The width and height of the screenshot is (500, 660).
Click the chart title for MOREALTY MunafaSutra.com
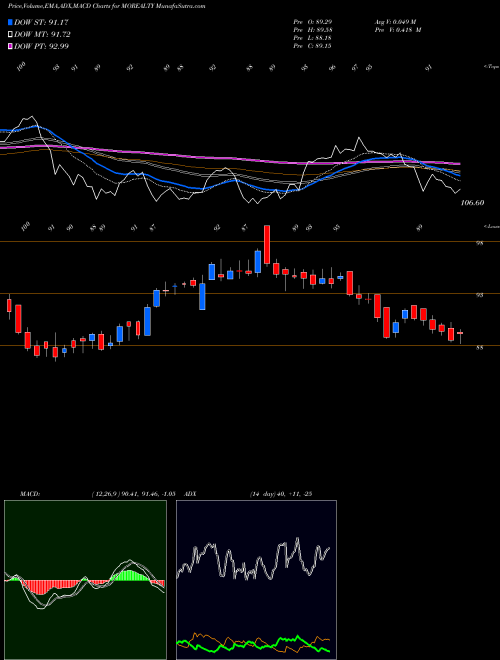tap(106, 6)
